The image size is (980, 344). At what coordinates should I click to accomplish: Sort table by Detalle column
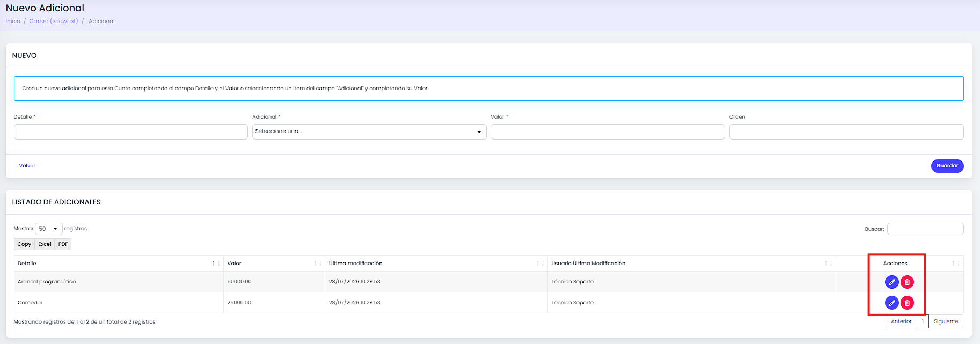(x=119, y=264)
